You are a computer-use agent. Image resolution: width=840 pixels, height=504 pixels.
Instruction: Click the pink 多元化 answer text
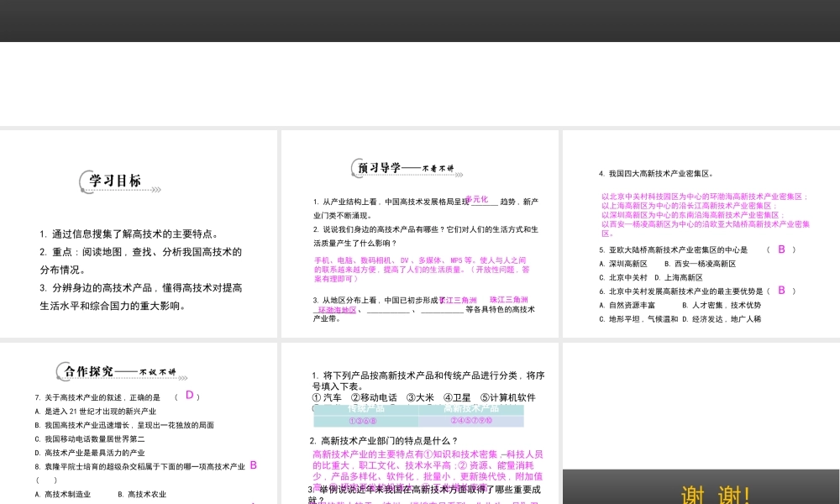pos(475,200)
